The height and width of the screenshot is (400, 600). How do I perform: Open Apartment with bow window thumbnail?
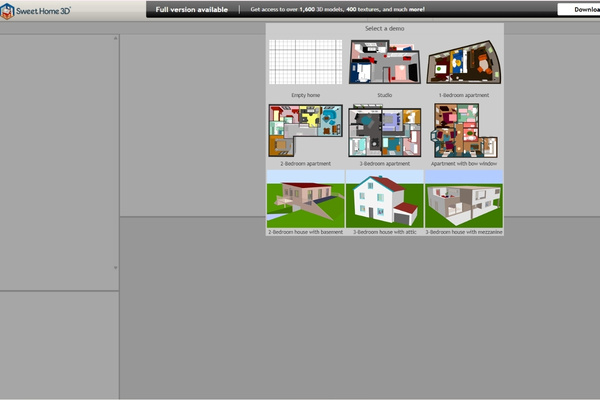click(464, 130)
